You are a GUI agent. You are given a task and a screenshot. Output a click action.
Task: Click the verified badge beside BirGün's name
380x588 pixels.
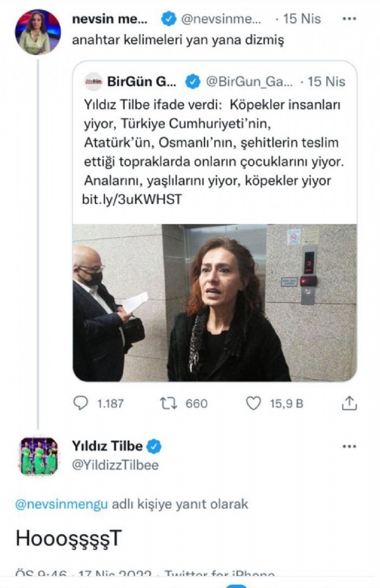[193, 82]
